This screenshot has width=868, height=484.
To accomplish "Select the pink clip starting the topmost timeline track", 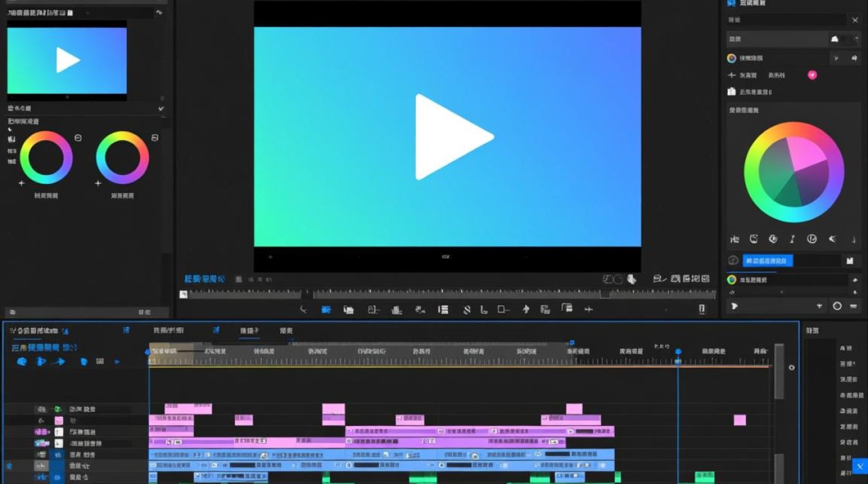I will (x=188, y=408).
